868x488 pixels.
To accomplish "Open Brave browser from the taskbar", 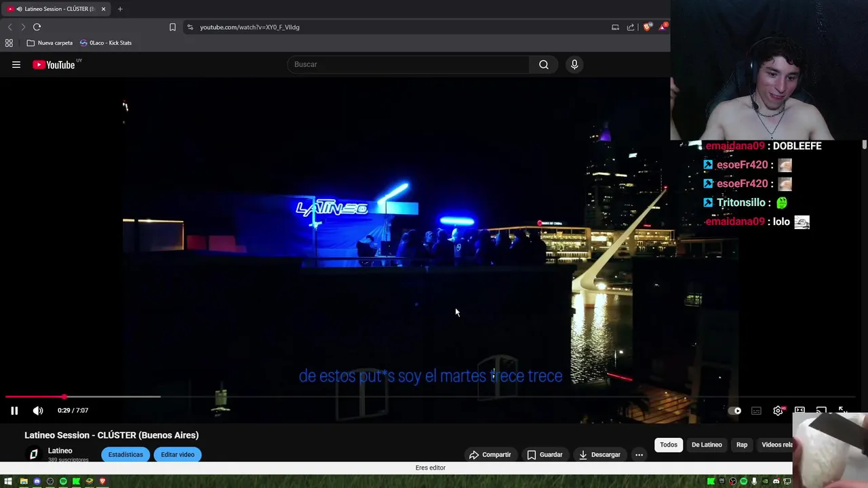I will tap(102, 481).
